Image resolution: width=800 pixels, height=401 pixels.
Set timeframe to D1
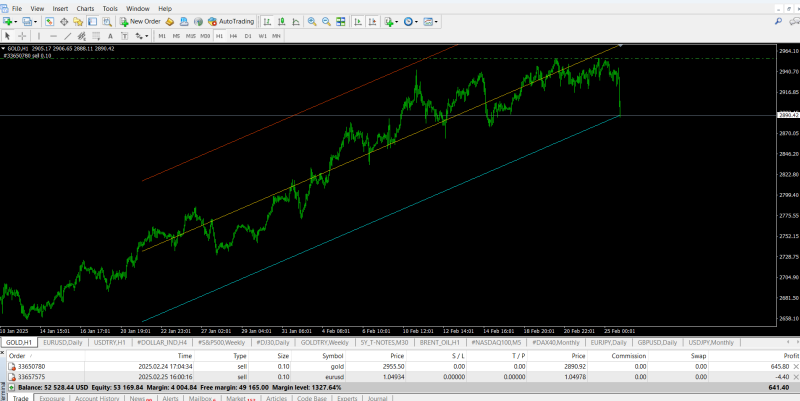tap(247, 36)
